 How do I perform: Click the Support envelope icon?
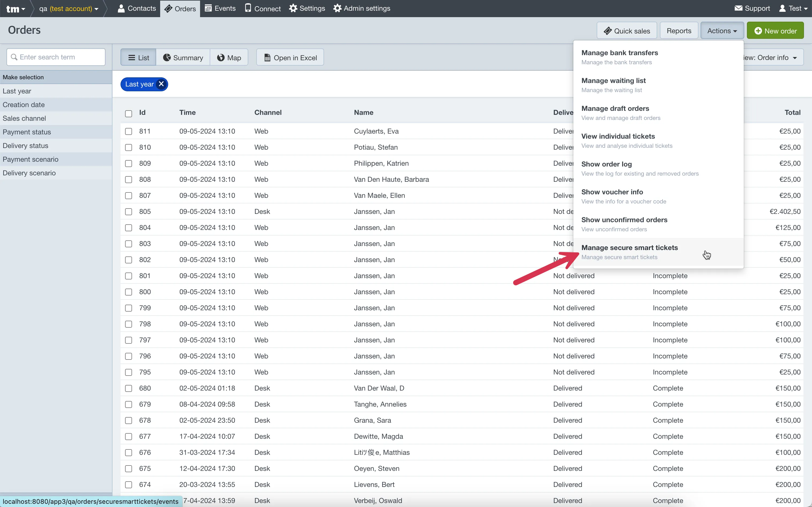(738, 8)
